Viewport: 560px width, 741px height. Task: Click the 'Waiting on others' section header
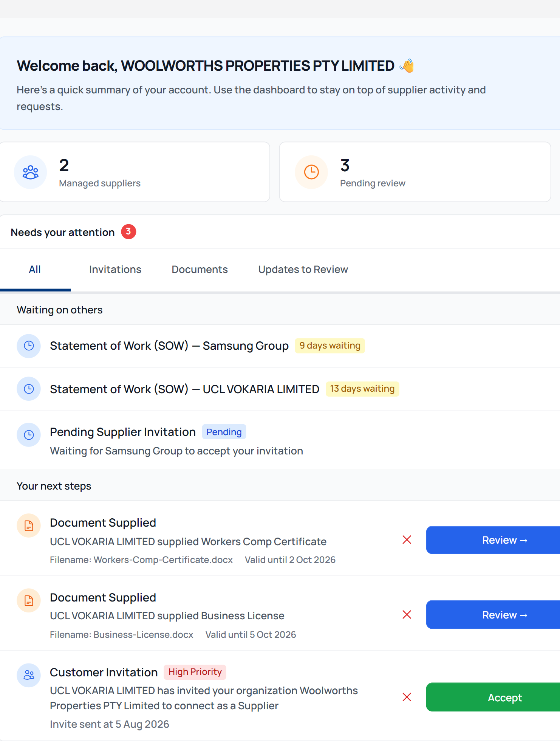pos(60,310)
